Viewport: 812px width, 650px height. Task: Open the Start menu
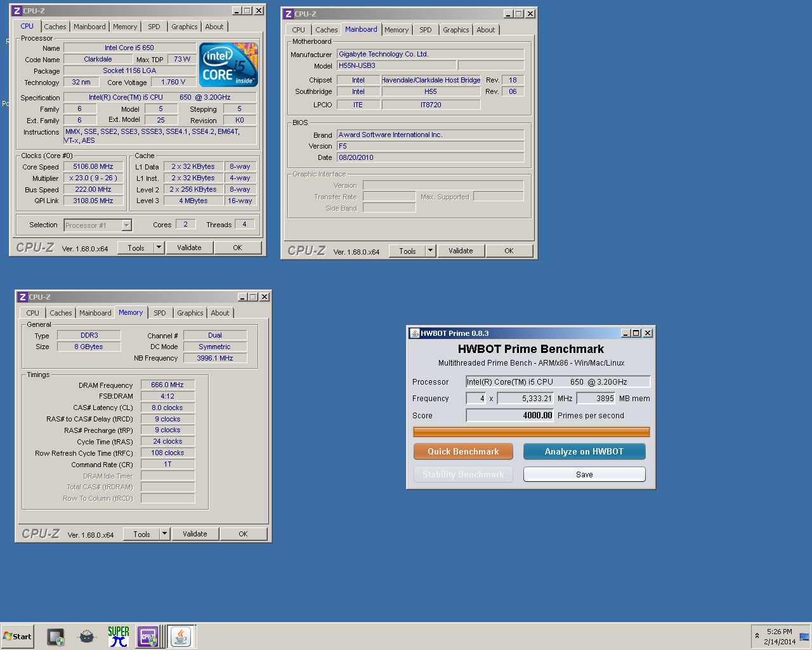point(17,636)
